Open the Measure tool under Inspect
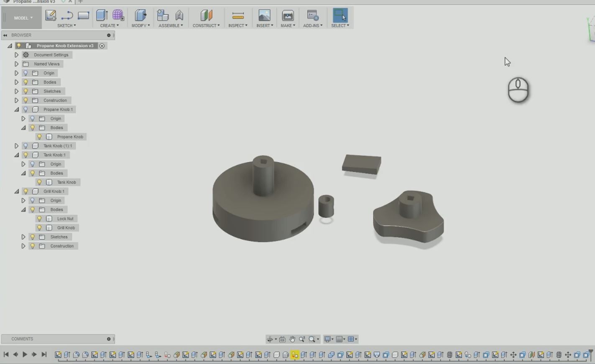Screen dimensions: 595x364 (237, 15)
